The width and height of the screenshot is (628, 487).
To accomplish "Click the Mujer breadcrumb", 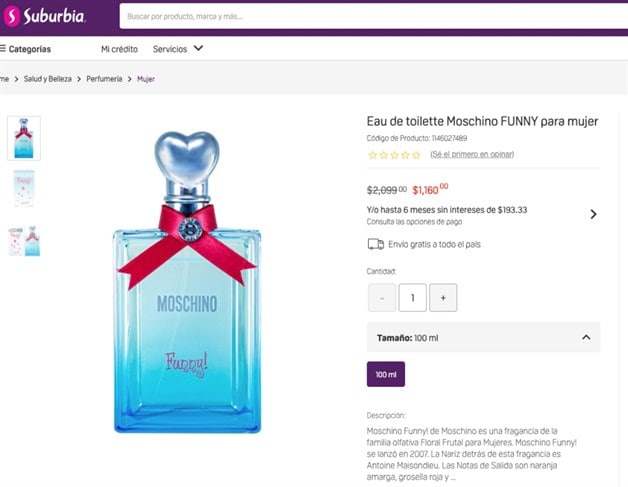I will pos(146,78).
